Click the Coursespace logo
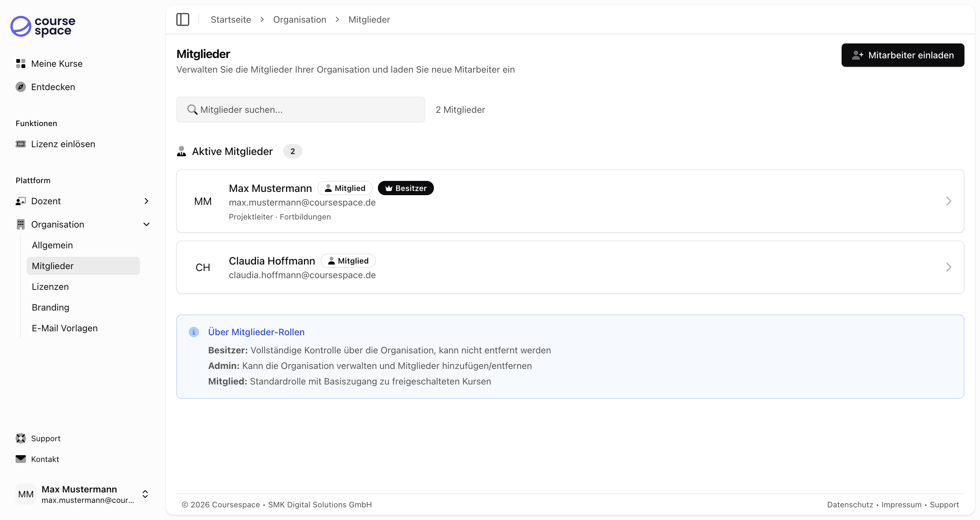 [42, 26]
